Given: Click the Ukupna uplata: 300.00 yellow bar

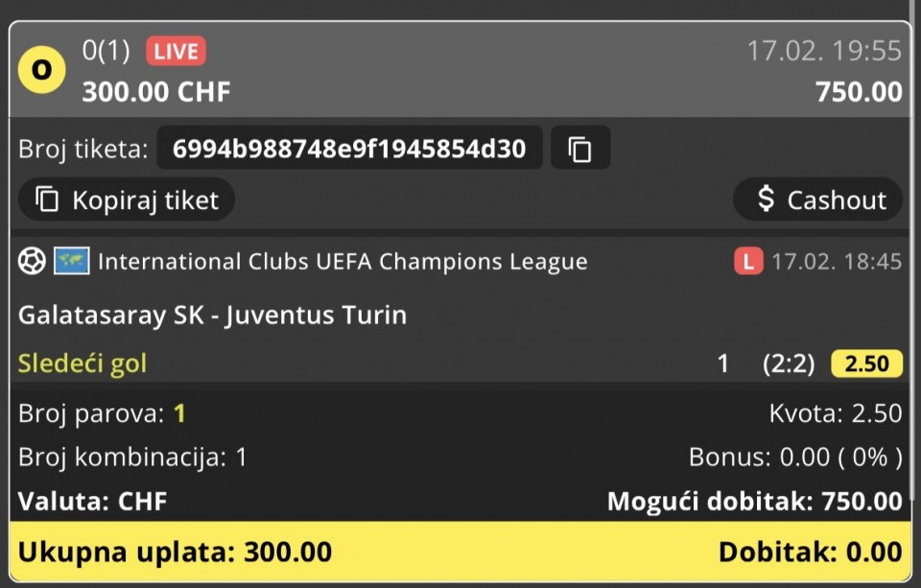Looking at the screenshot, I should [460, 552].
